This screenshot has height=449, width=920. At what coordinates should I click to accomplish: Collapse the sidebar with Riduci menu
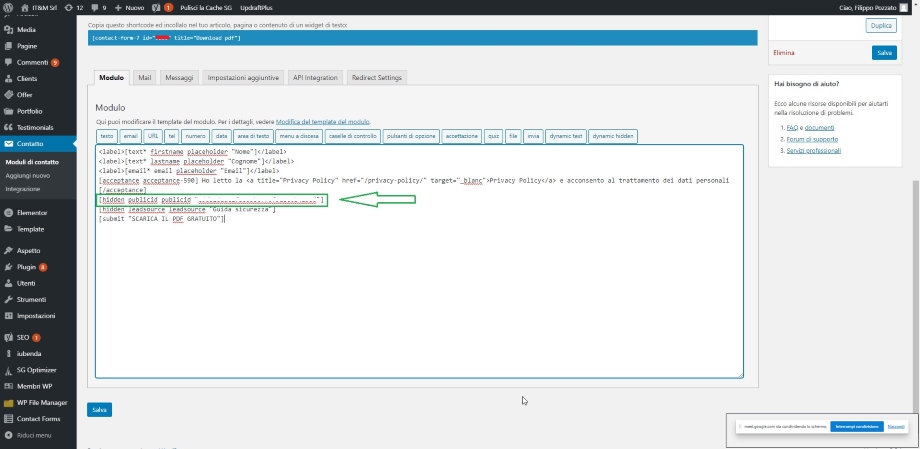[33, 436]
